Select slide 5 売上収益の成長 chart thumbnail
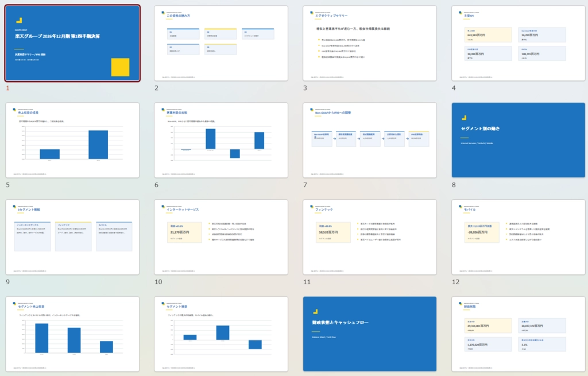This screenshot has width=588, height=376. 72,140
